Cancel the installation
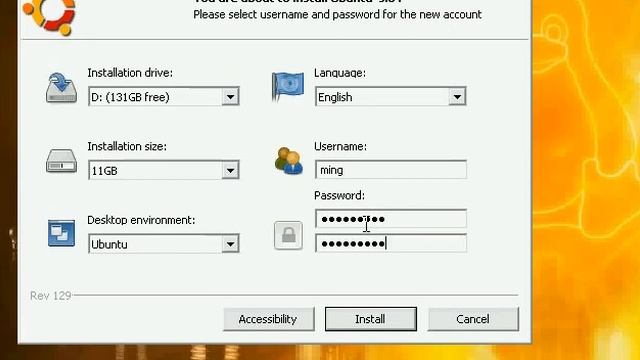The width and height of the screenshot is (640, 360). 473,319
